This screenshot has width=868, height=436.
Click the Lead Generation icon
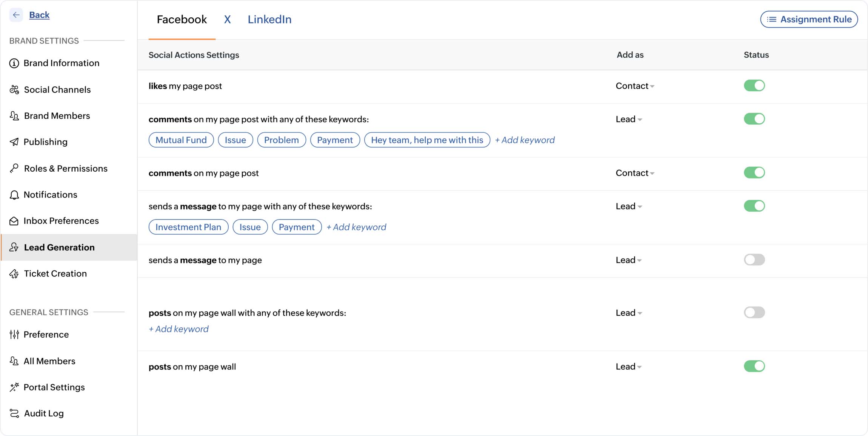point(15,247)
